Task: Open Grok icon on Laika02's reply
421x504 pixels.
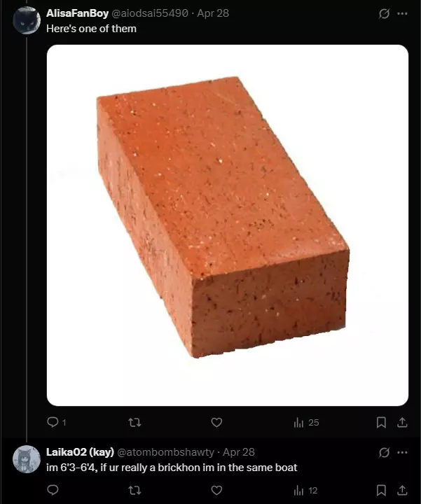Action: point(384,453)
